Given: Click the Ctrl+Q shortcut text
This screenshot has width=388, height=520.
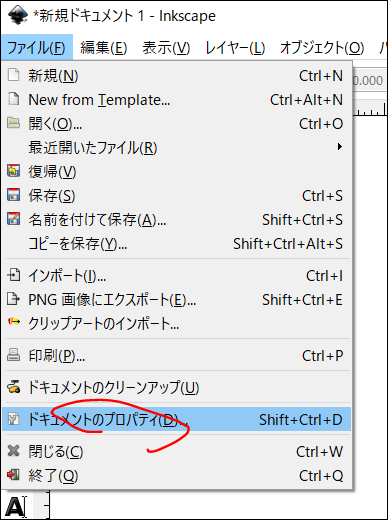Looking at the screenshot, I should [x=321, y=476].
